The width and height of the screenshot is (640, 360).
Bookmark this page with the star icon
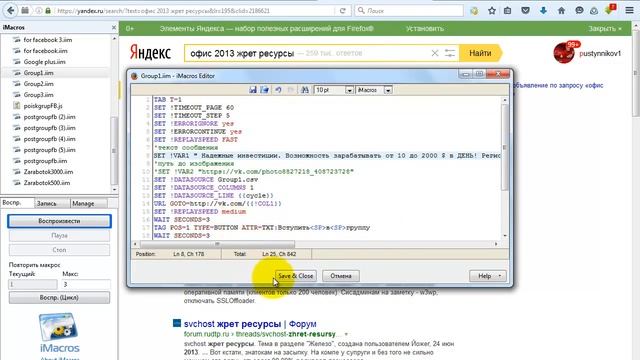492,11
